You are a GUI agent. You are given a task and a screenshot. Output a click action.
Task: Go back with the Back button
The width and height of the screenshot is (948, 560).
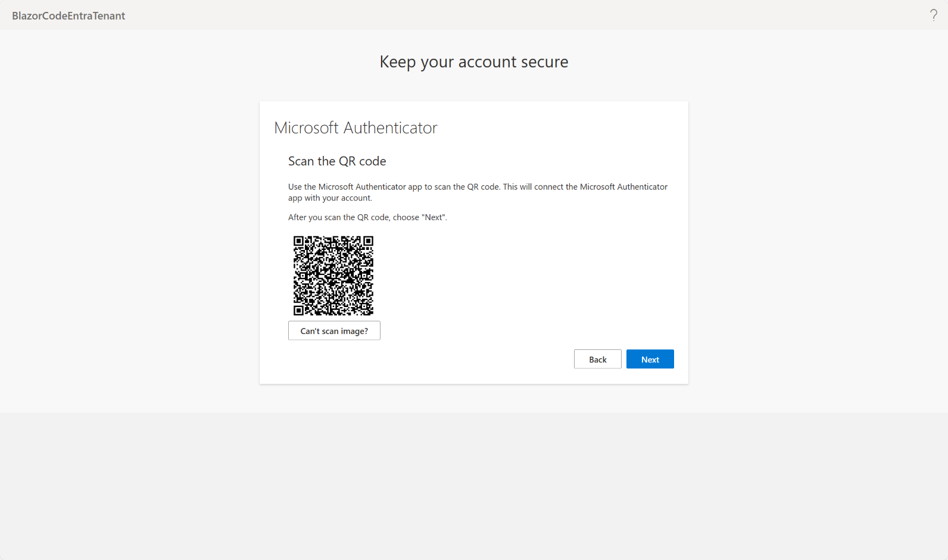[597, 359]
